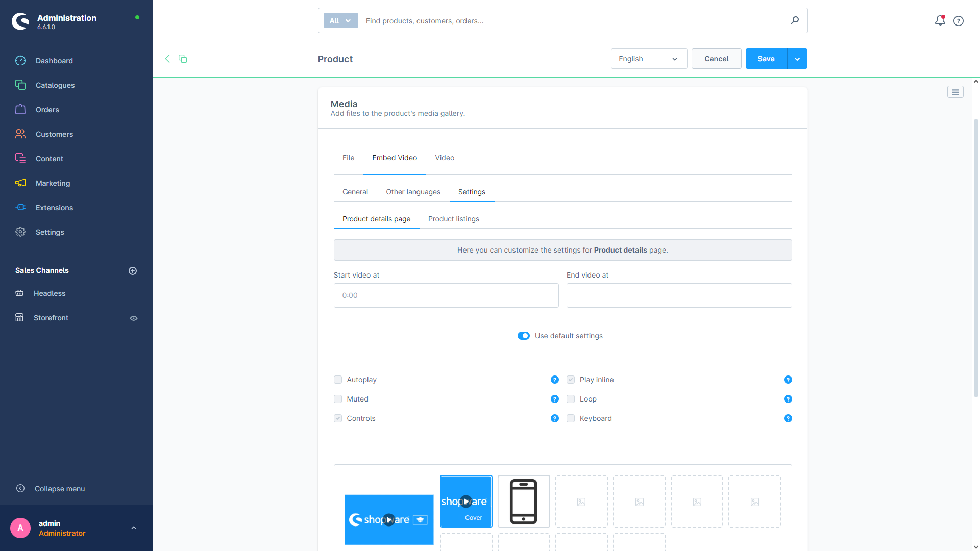Show help tooltip for Keyboard
This screenshot has height=551, width=980.
click(788, 418)
